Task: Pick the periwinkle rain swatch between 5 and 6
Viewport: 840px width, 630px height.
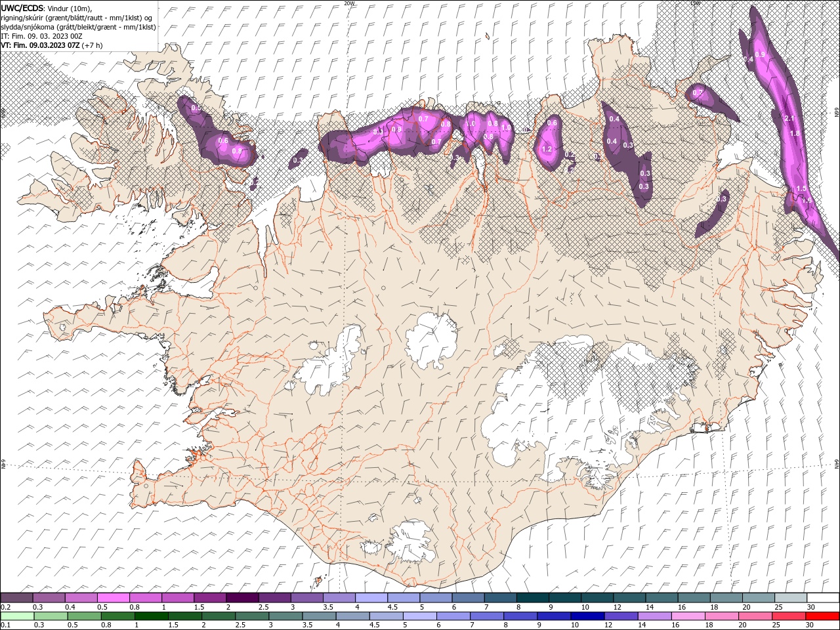Action: [x=419, y=616]
